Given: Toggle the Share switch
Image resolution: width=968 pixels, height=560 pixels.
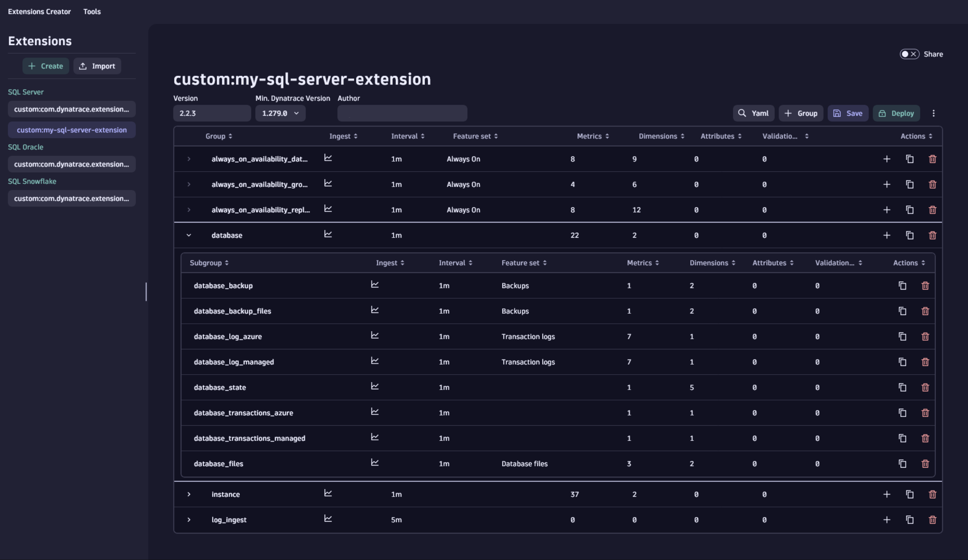Looking at the screenshot, I should (x=909, y=54).
